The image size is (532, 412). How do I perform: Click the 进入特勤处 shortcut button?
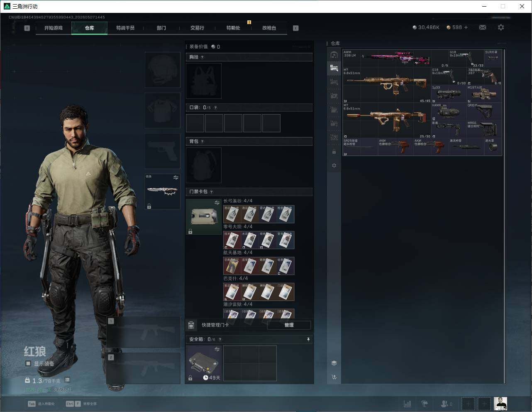tap(41, 404)
